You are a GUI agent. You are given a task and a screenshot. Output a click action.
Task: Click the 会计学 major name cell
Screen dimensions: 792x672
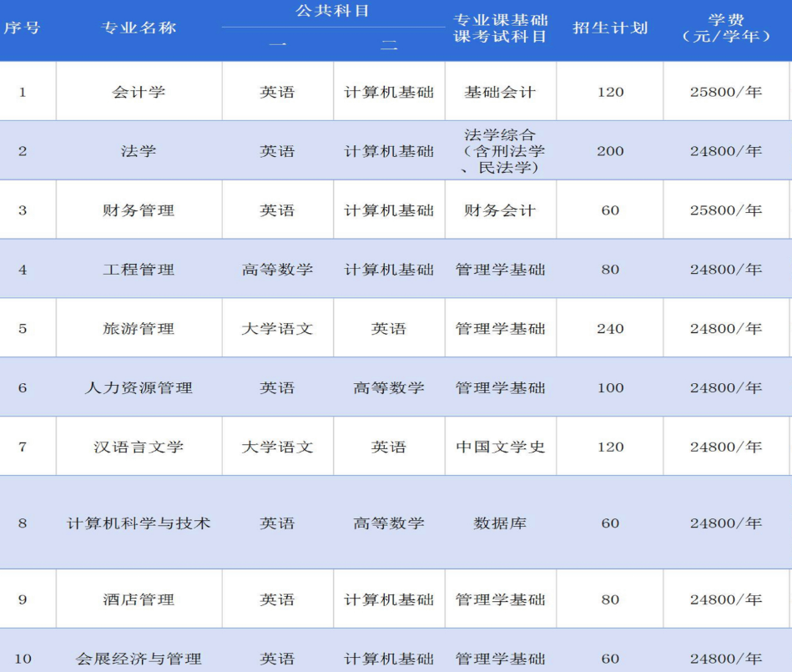coord(139,92)
